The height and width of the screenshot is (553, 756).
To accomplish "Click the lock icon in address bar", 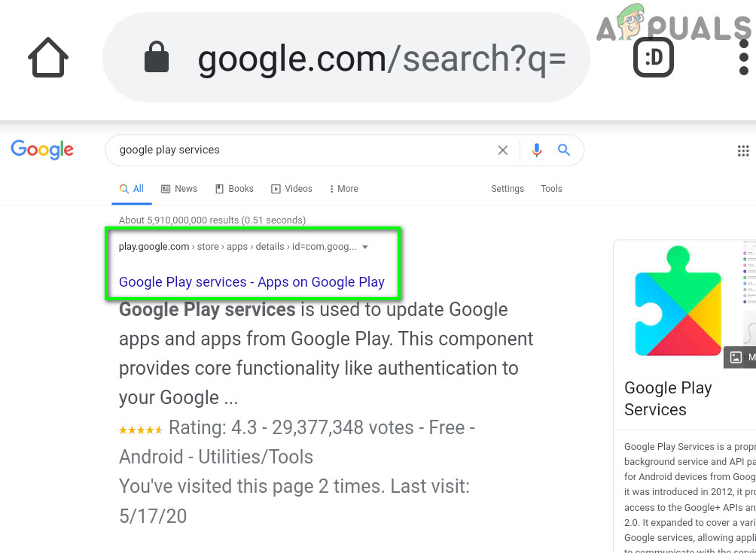I will point(157,58).
